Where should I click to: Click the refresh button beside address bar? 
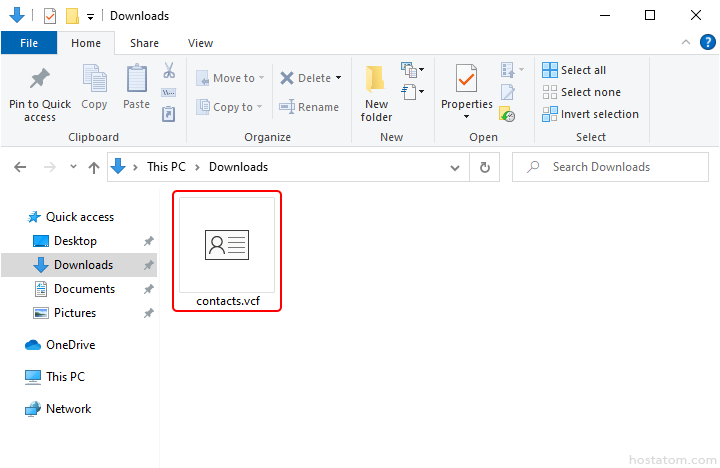485,167
